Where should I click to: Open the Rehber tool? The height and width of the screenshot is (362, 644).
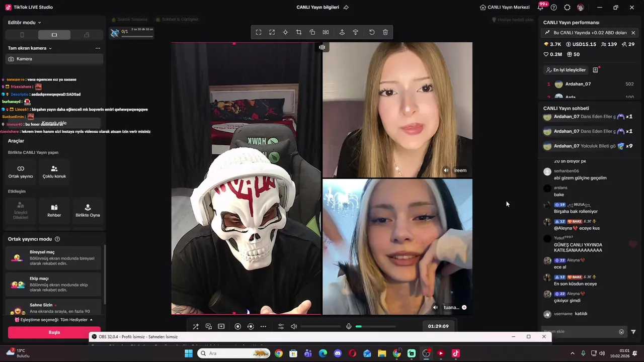54,211
